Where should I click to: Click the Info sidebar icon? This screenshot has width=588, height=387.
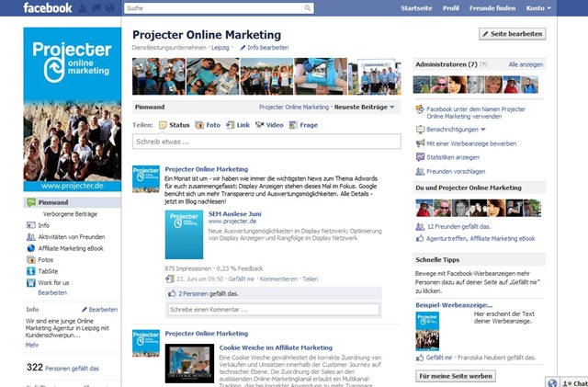point(30,225)
